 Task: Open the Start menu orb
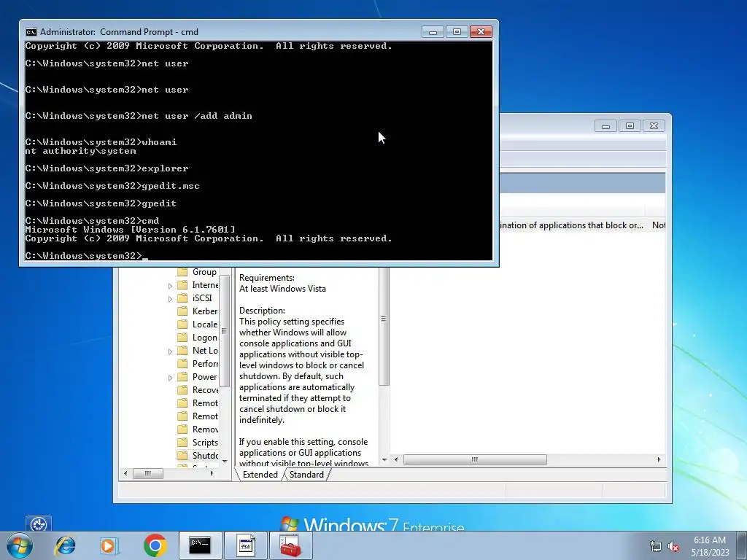pyautogui.click(x=19, y=545)
